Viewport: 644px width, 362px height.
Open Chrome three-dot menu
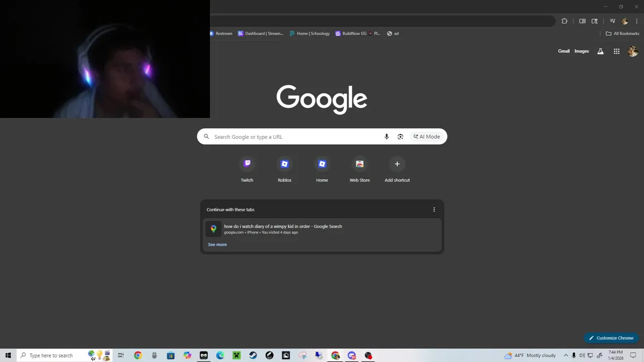(637, 21)
